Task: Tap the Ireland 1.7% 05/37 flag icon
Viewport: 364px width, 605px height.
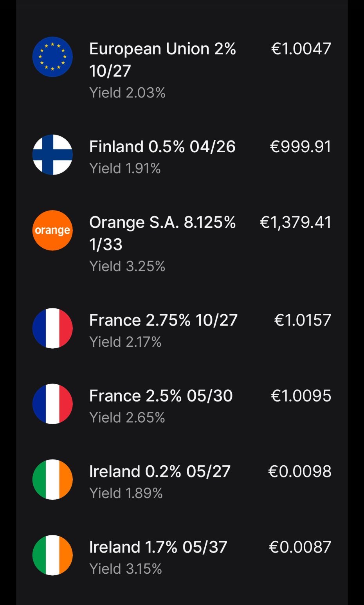Action: [x=52, y=555]
